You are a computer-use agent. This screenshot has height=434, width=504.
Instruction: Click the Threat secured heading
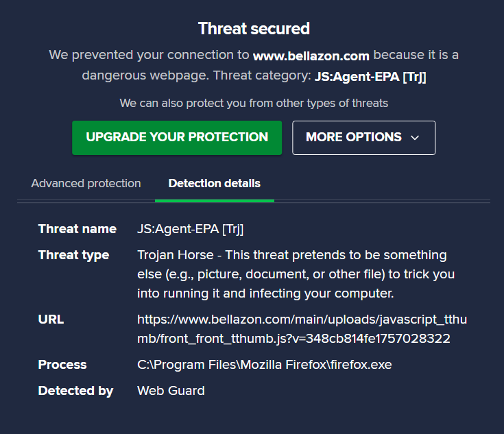click(254, 29)
